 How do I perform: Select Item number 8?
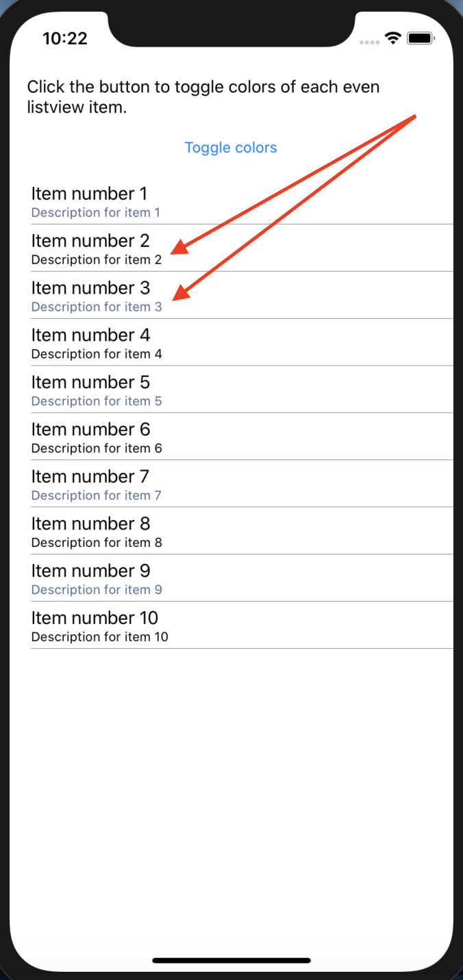pyautogui.click(x=90, y=524)
